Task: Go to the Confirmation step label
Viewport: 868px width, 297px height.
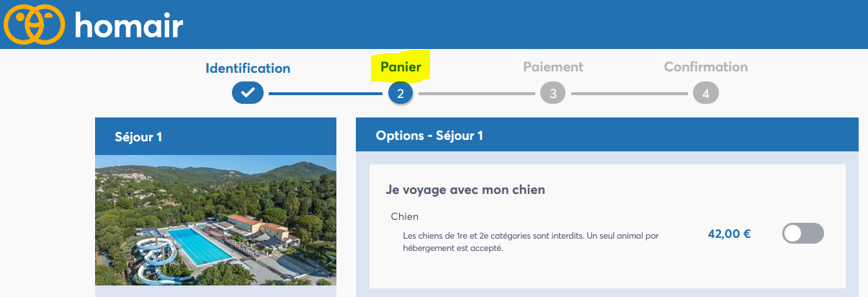Action: coord(706,67)
